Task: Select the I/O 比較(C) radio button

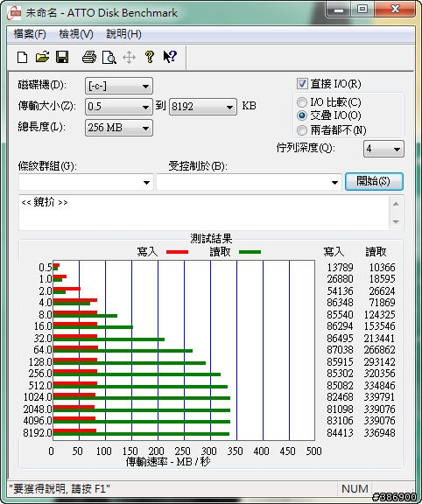Action: click(x=302, y=102)
